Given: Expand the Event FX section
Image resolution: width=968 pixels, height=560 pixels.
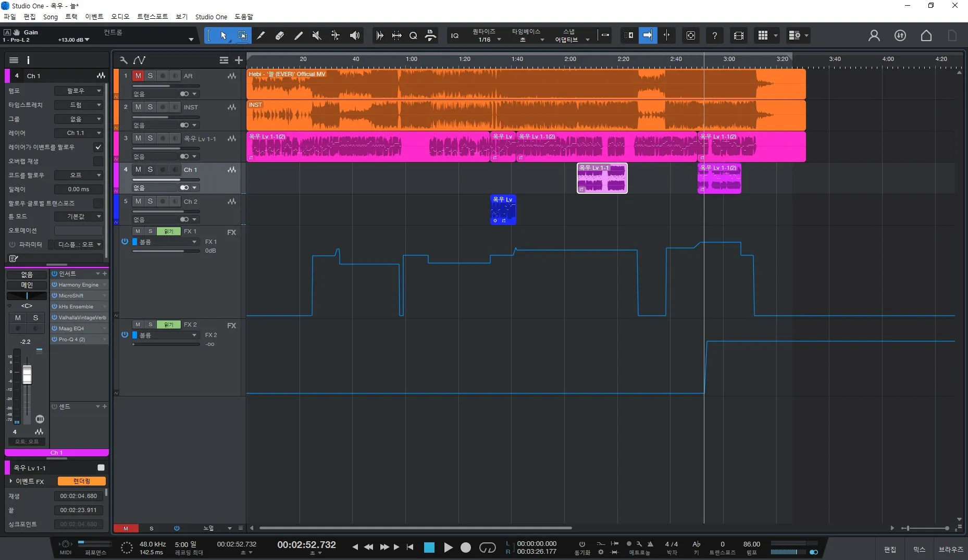Looking at the screenshot, I should (x=11, y=481).
